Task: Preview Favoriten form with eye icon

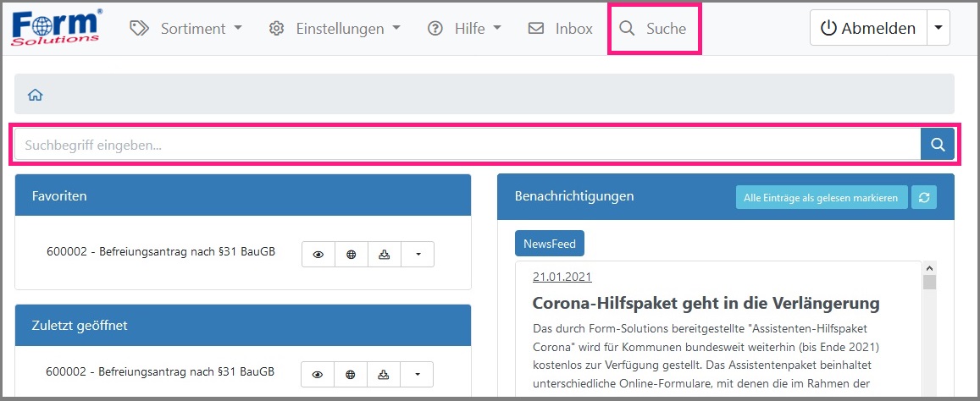Action: [x=318, y=254]
